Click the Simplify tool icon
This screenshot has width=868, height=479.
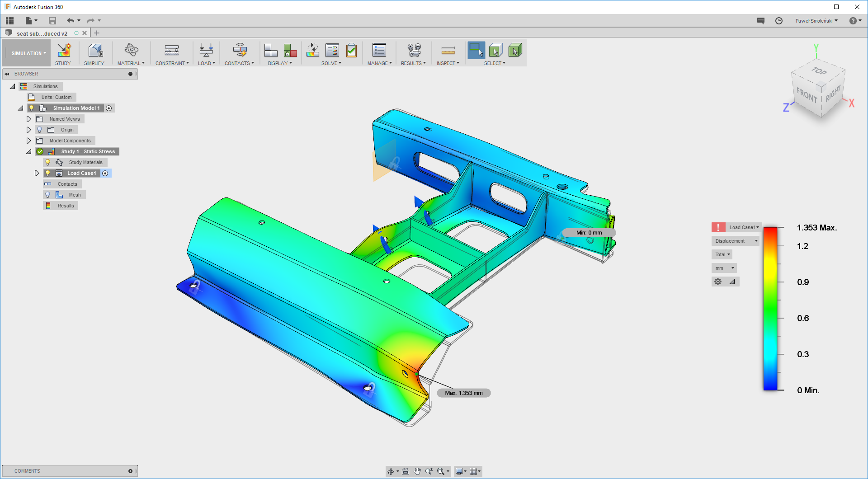click(x=94, y=50)
